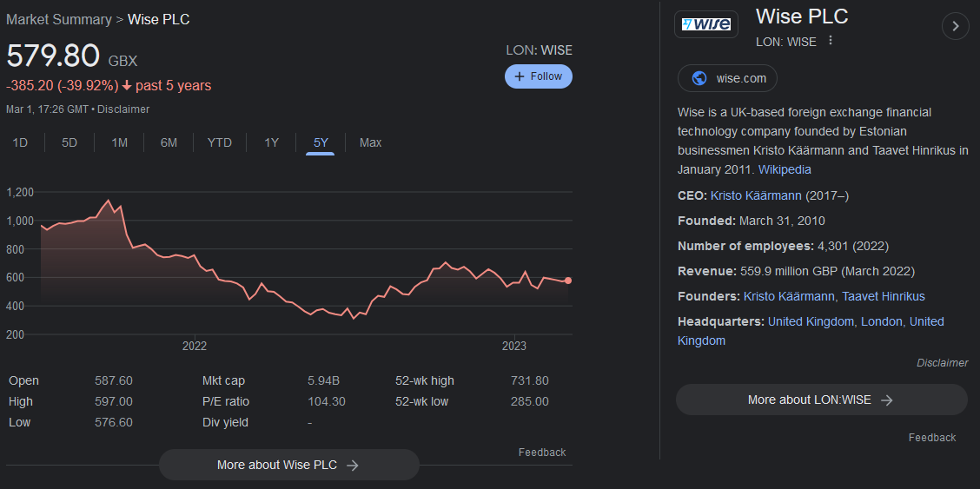
Task: Click the arrow on 'More about Wise PLC'
Action: 353,466
